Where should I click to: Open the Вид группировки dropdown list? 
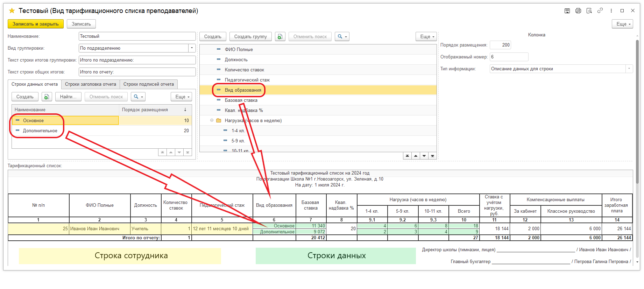pyautogui.click(x=192, y=48)
